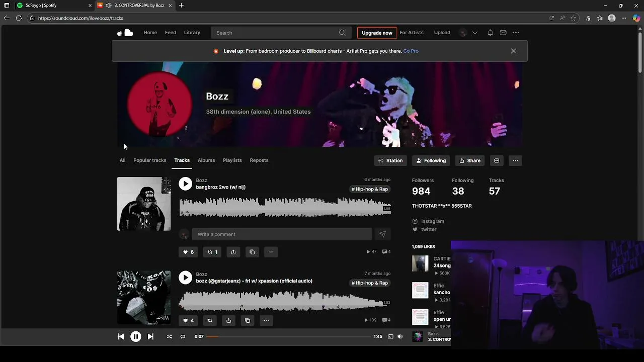The image size is (644, 362).
Task: Play the track bangbroz 2wo
Action: point(186,184)
